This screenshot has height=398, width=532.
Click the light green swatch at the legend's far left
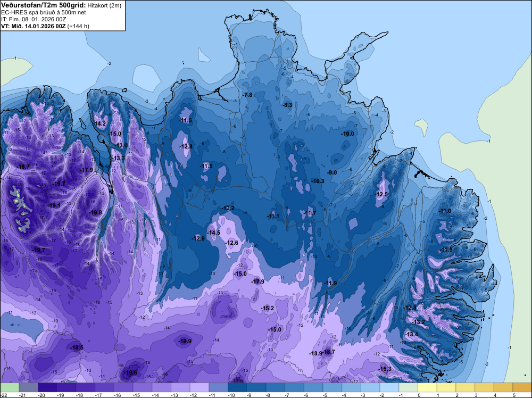tap(10, 387)
